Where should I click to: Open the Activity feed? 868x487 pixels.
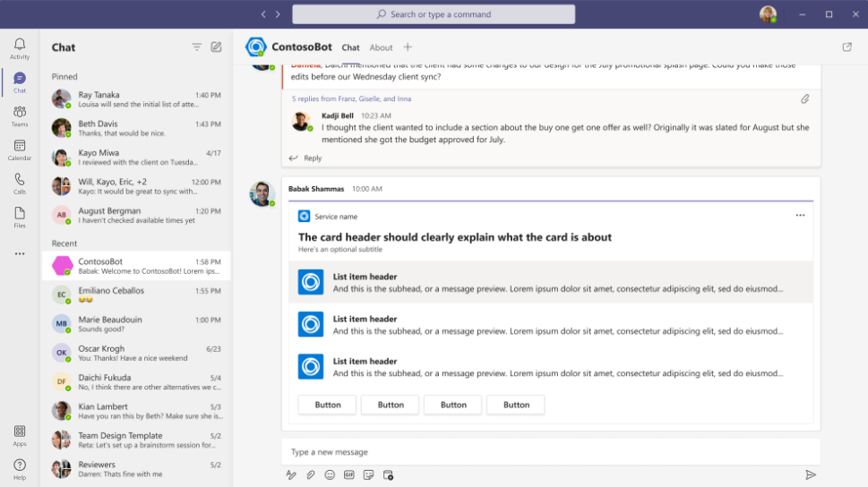(x=20, y=48)
